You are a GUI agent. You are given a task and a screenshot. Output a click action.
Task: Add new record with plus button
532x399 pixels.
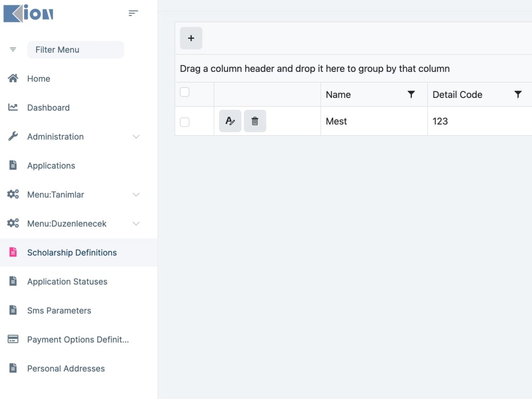[x=191, y=38]
